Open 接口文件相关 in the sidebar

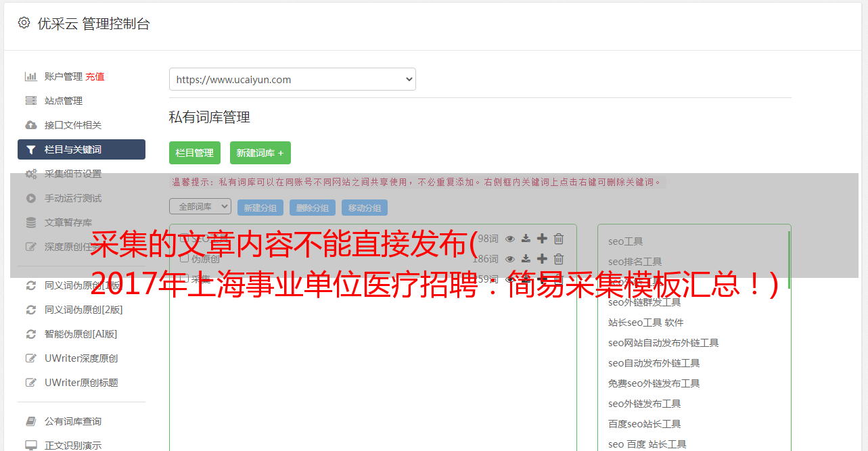click(73, 125)
